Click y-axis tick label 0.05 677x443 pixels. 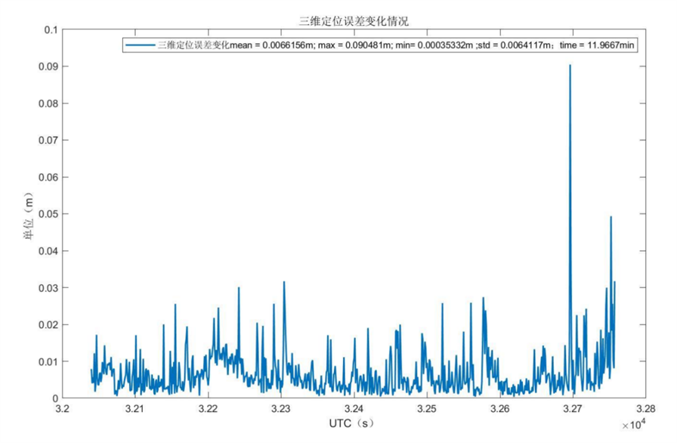45,214
